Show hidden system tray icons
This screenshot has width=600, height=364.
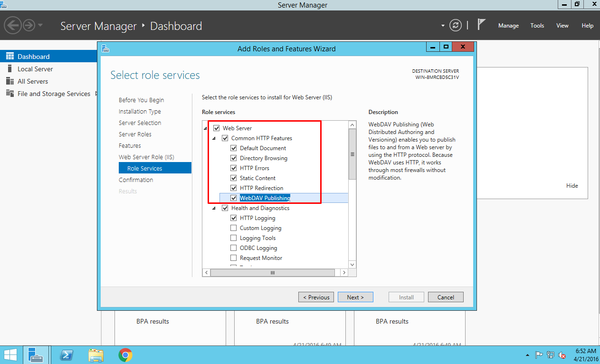point(527,355)
